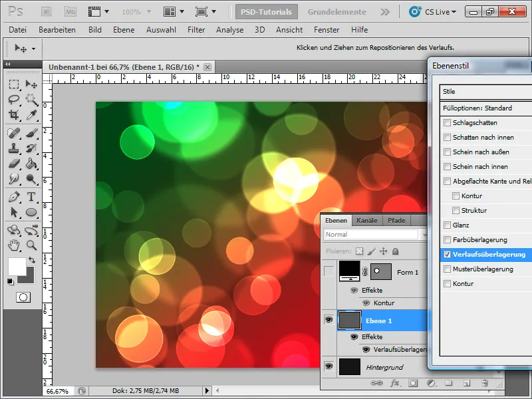
Task: Open status bar info flyout arrow
Action: point(207,391)
